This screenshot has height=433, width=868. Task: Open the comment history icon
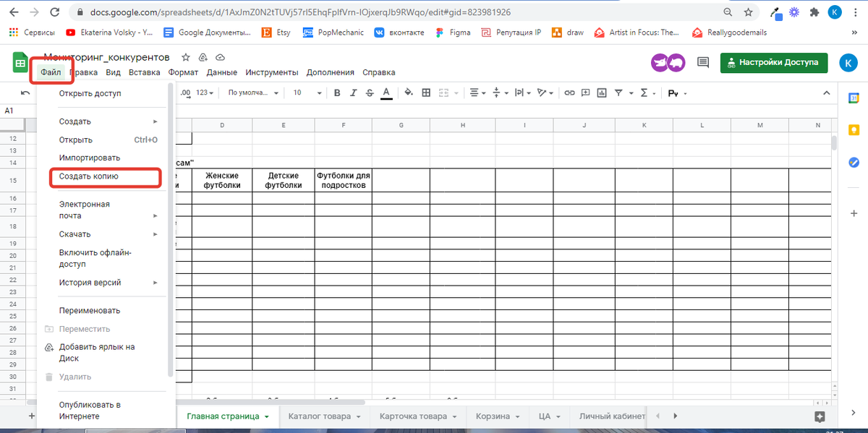(x=703, y=63)
